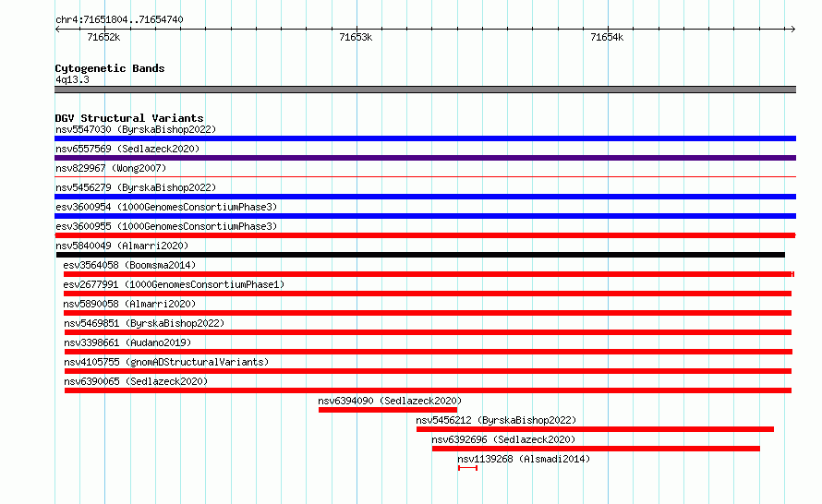Click the red bar for nsv6392696
Screen dimensions: 822x504
point(596,449)
